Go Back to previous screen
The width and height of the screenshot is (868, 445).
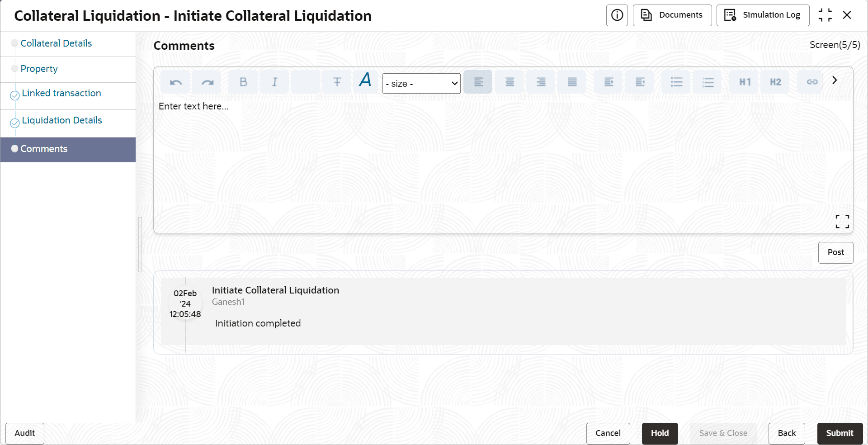point(787,433)
